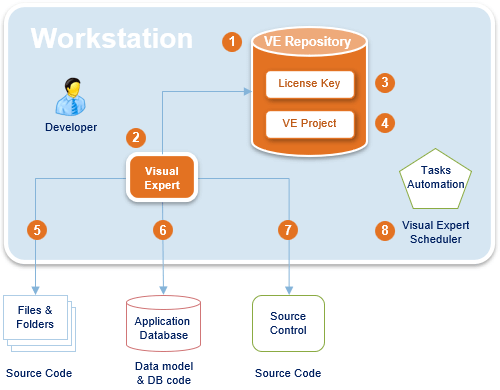500x390 pixels.
Task: Select the Source Control rounded box
Action: (288, 323)
